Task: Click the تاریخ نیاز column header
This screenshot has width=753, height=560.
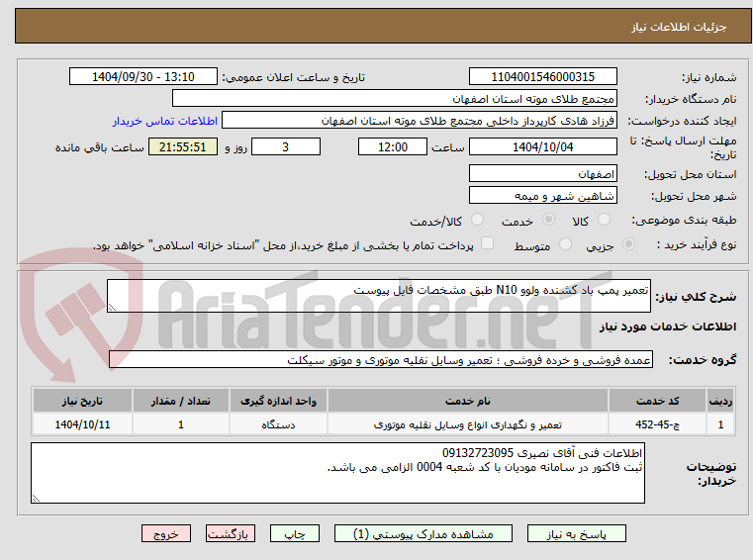Action: (82, 401)
